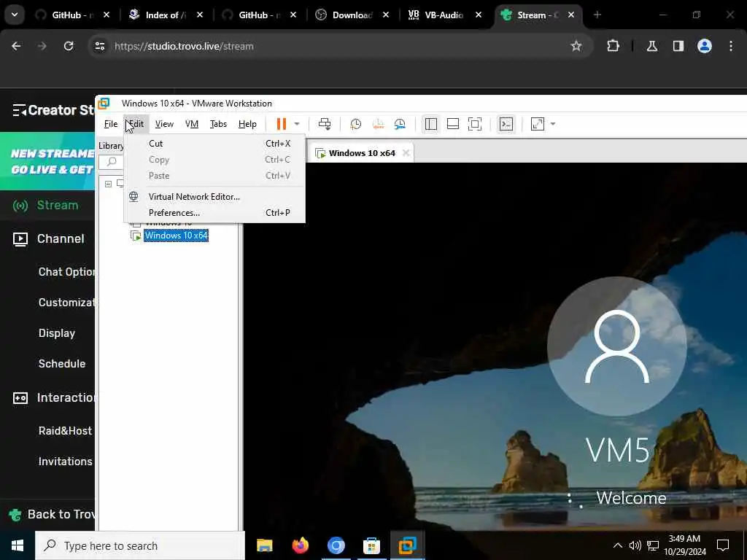Select Windows 10 x64 in the library tree
Screen dimensions: 747x560
(x=177, y=236)
